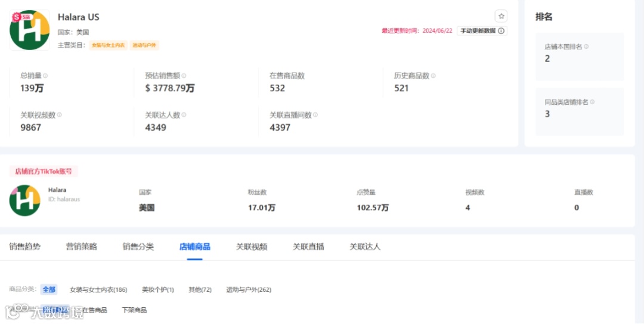Filter by 其他(72) category
Screen dimensions: 644x324
[x=200, y=290]
